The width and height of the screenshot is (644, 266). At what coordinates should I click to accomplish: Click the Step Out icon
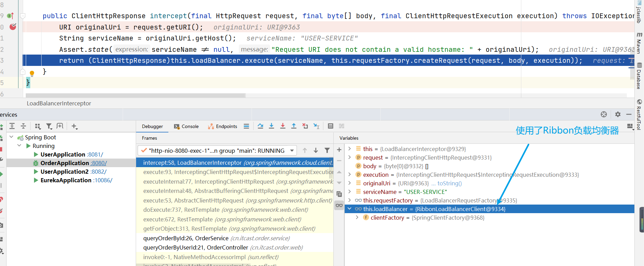point(294,126)
